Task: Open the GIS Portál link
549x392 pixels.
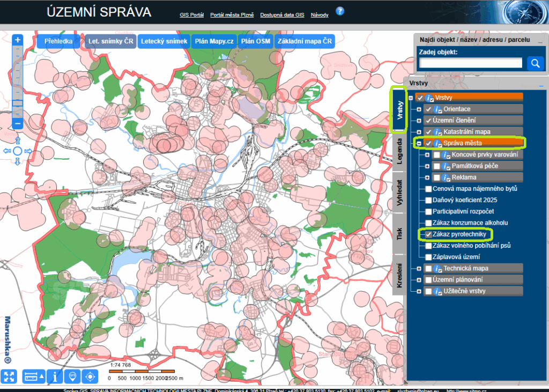Action: pyautogui.click(x=191, y=14)
